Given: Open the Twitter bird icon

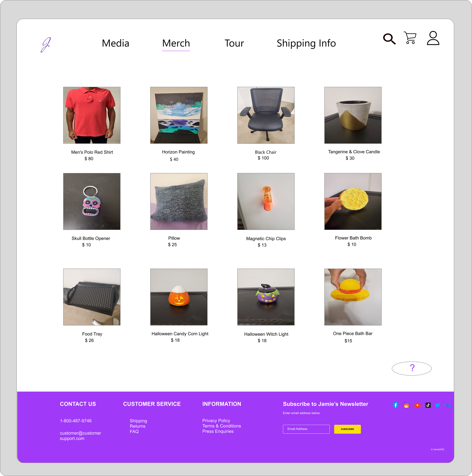Looking at the screenshot, I should pos(437,405).
